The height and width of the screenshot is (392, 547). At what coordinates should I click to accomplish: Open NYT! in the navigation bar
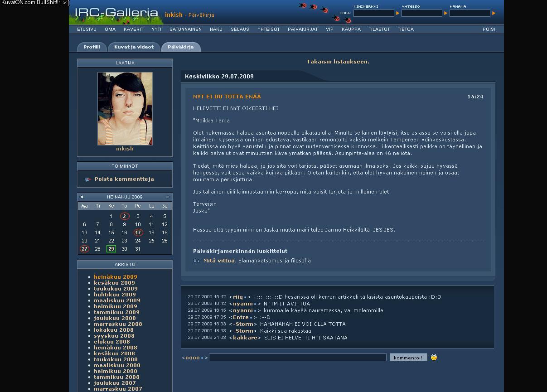(156, 29)
